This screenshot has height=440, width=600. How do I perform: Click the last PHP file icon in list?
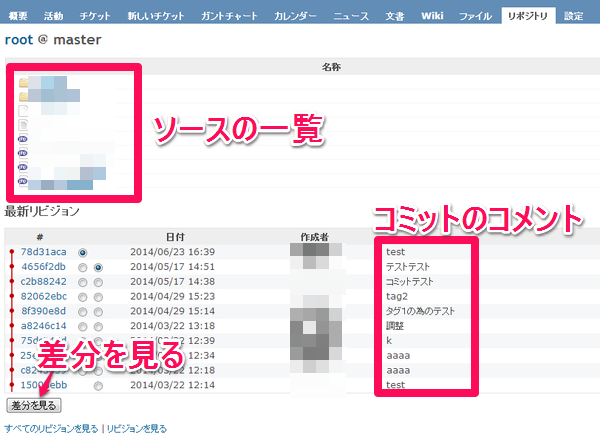tap(24, 181)
